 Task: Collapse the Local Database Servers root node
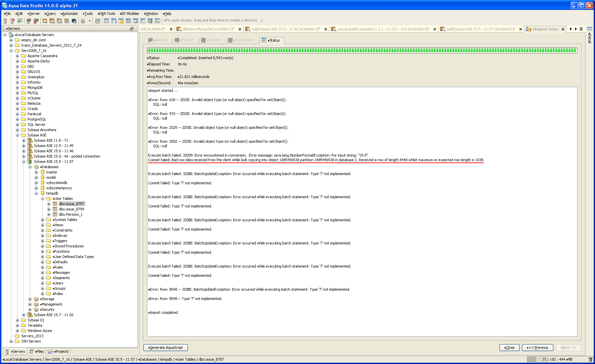[5, 35]
